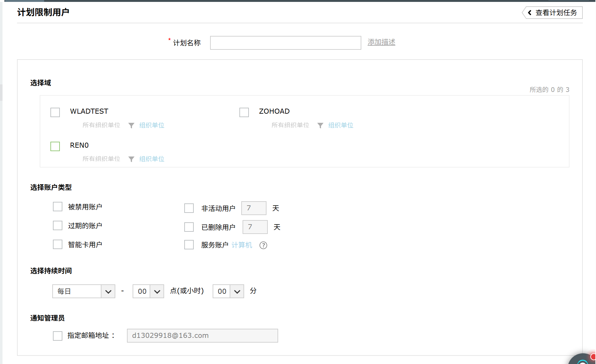Screen dimensions: 596x364
Task: Click 所有组织单位 text under WLADTEST
Action: click(101, 125)
